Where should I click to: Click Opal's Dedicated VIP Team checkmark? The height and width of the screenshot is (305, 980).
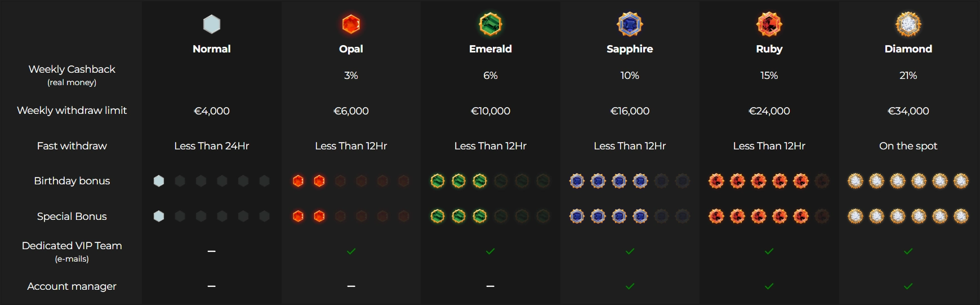351,251
